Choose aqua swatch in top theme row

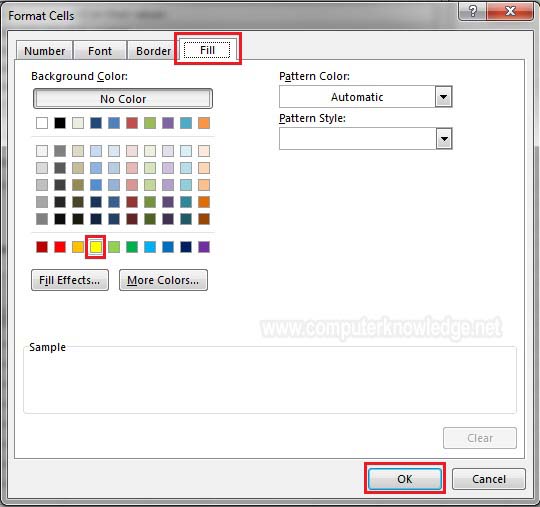coord(186,123)
